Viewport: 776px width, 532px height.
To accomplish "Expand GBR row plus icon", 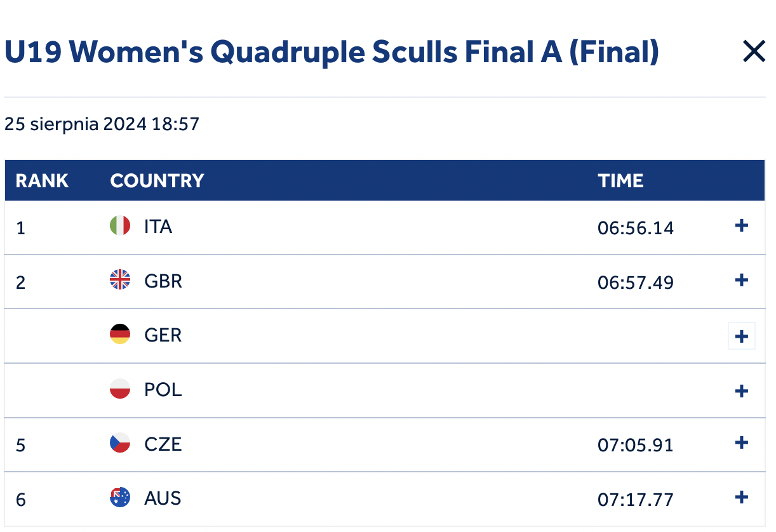I will [x=741, y=280].
